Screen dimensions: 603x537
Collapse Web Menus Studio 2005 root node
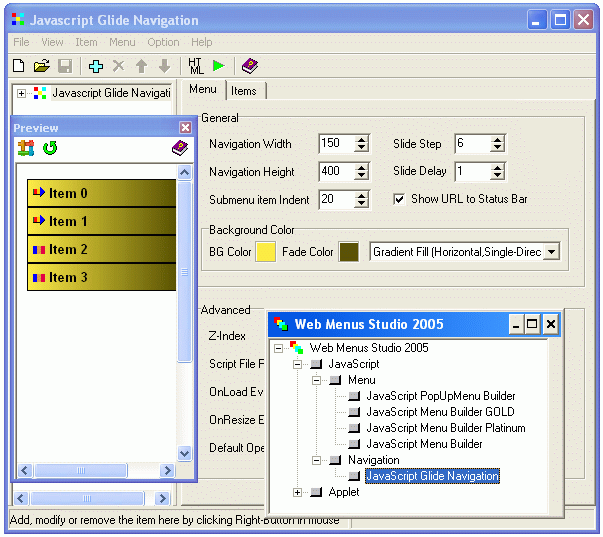click(x=278, y=349)
